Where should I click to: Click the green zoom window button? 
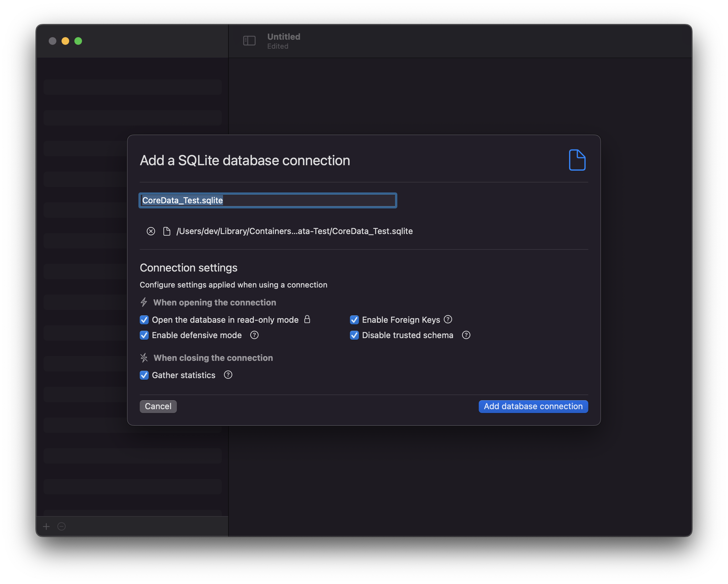78,41
